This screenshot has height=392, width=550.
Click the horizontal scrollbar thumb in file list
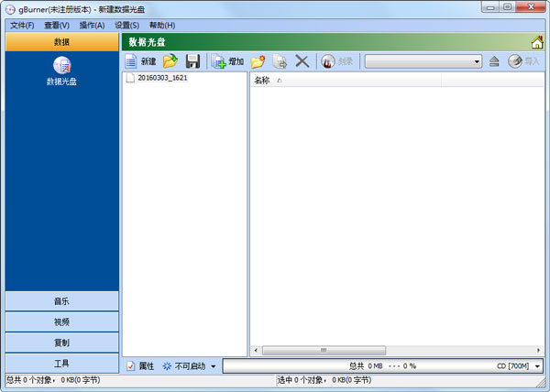(324, 350)
